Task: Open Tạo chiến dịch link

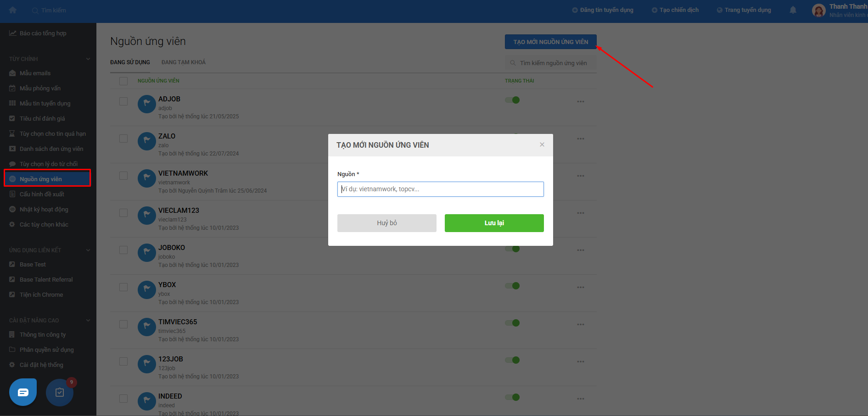Action: point(675,10)
